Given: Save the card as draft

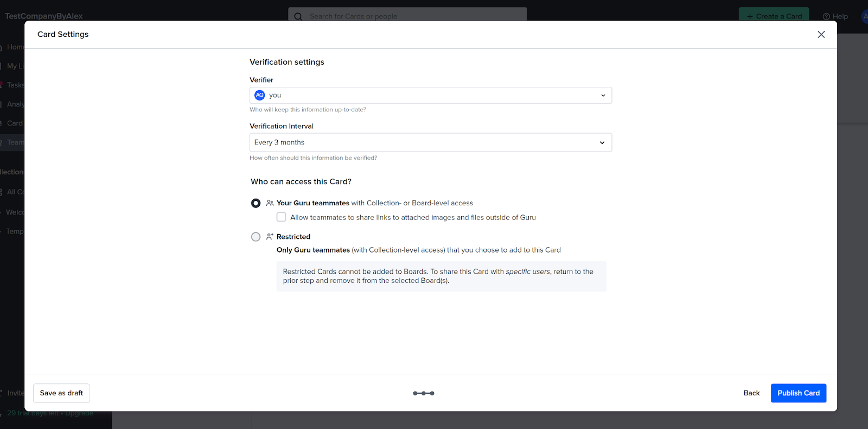Looking at the screenshot, I should 61,393.
